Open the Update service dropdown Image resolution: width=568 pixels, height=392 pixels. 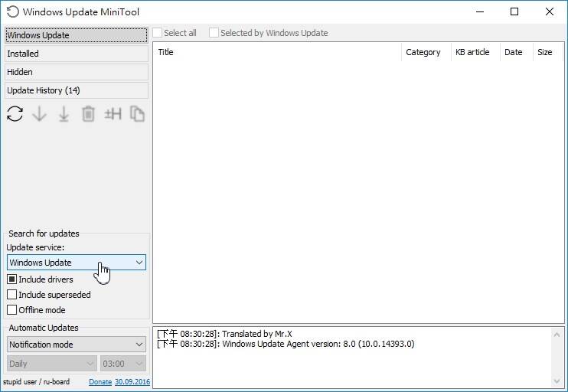point(77,263)
